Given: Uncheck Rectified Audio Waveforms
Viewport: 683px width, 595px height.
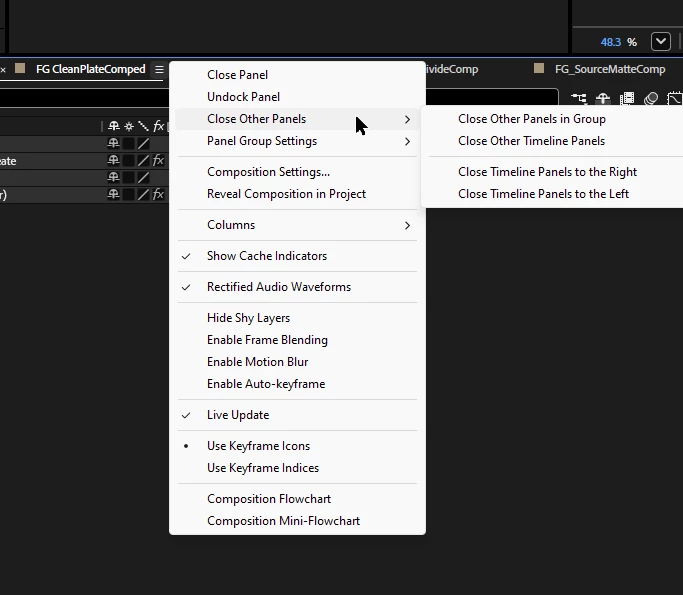Looking at the screenshot, I should coord(297,287).
